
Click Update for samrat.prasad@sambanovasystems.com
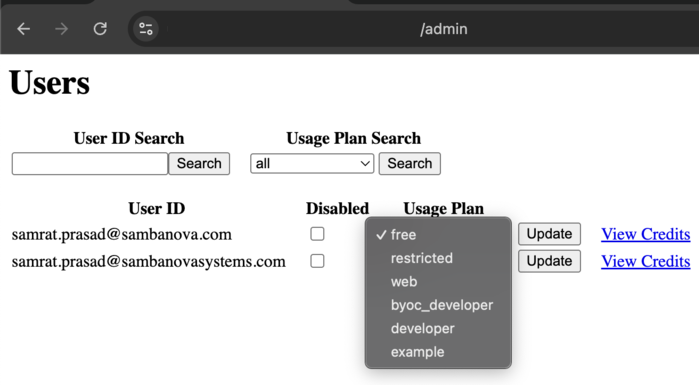pyautogui.click(x=549, y=261)
